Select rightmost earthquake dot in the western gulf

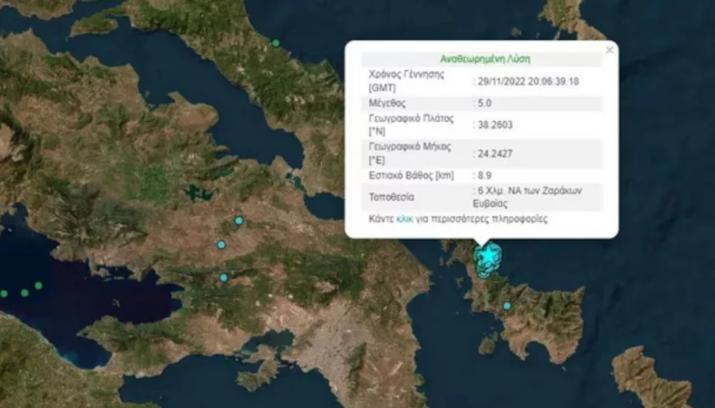coord(39,286)
